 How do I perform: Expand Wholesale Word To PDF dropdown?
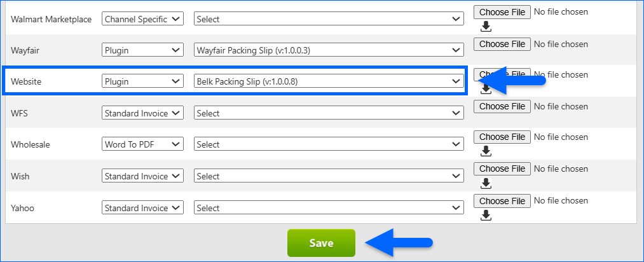(x=142, y=144)
